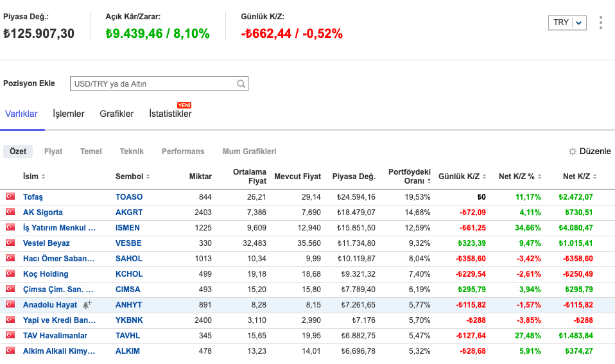
Task: Open the Koç Holding stock link
Action: click(46, 274)
